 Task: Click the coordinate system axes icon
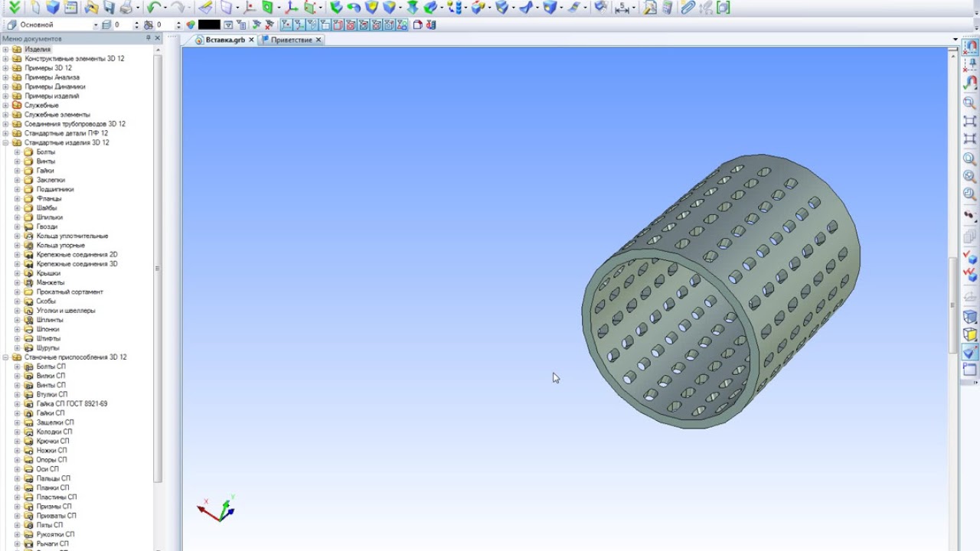(290, 8)
